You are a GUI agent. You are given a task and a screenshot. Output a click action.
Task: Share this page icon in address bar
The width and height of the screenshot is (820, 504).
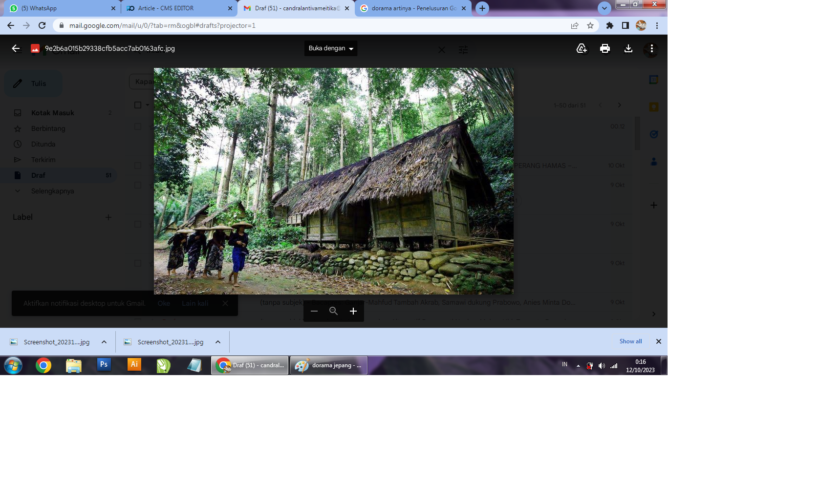575,25
